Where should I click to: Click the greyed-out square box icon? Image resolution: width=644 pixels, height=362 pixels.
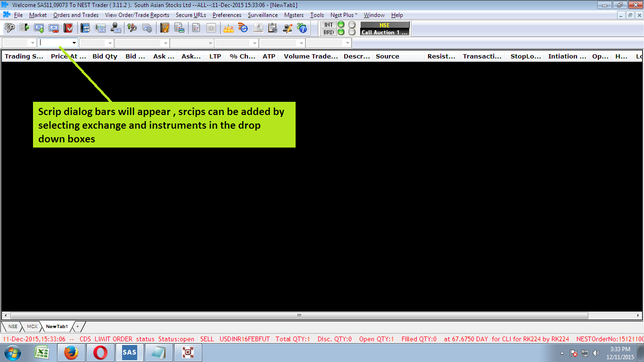pyautogui.click(x=211, y=28)
